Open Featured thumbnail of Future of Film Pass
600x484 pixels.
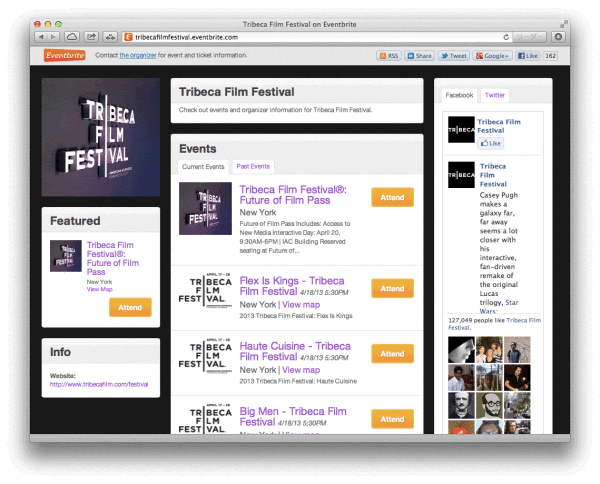pos(66,256)
